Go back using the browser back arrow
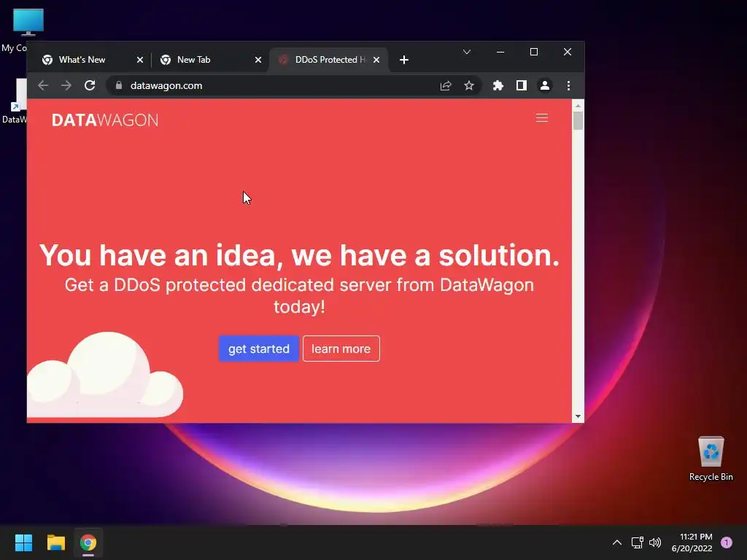This screenshot has height=560, width=747. click(43, 86)
